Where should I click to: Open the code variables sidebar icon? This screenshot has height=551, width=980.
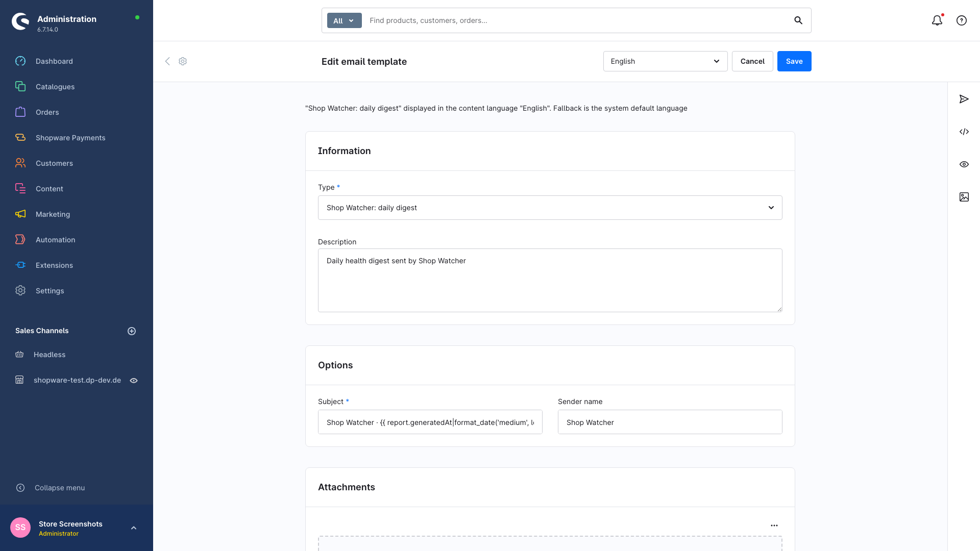click(x=964, y=132)
